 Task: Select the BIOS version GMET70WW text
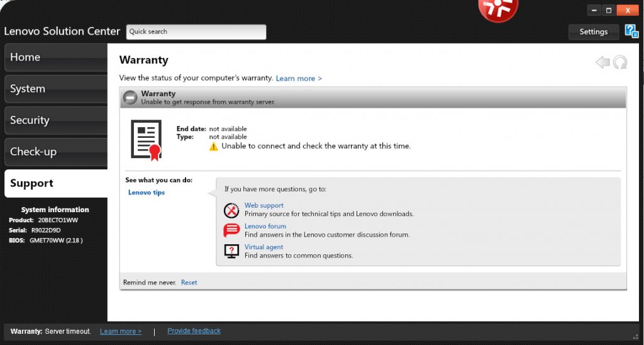(56, 240)
